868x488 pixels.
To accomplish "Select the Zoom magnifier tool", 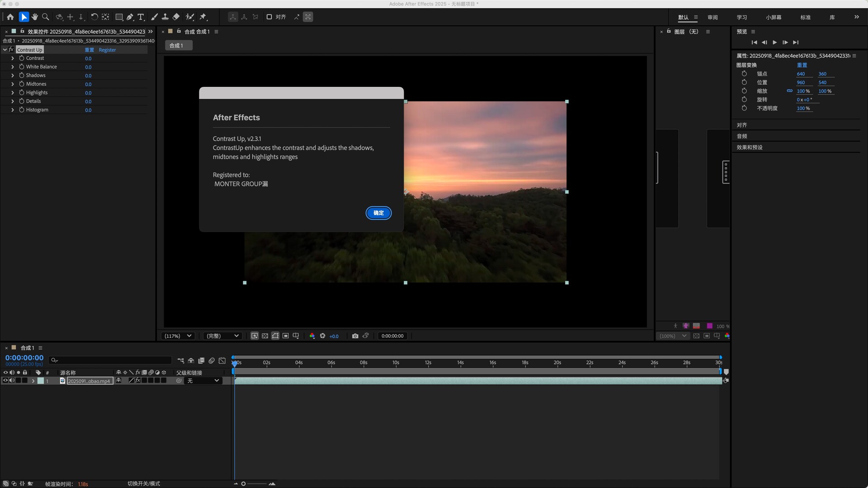I will [46, 17].
